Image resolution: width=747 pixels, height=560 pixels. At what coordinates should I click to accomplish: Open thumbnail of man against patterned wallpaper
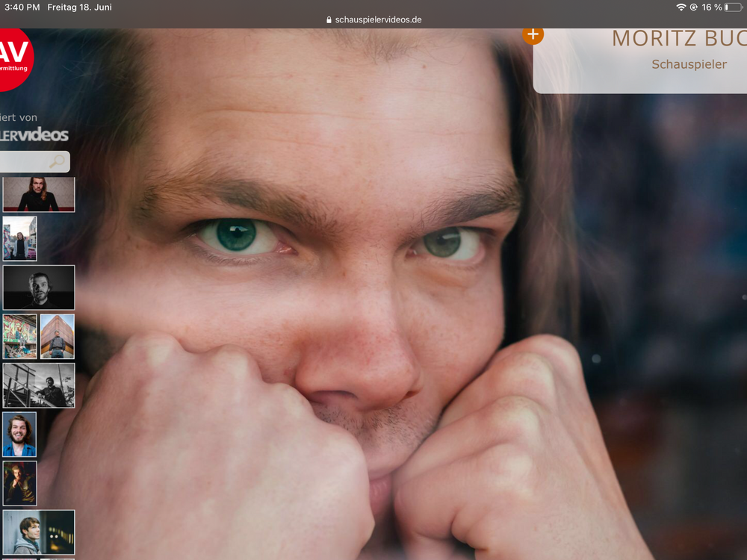(39, 194)
